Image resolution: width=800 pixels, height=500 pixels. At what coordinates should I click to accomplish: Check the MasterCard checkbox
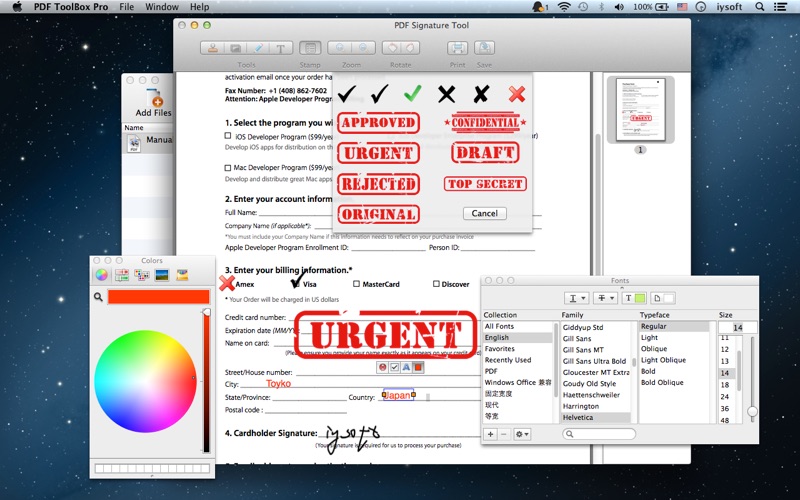click(357, 284)
